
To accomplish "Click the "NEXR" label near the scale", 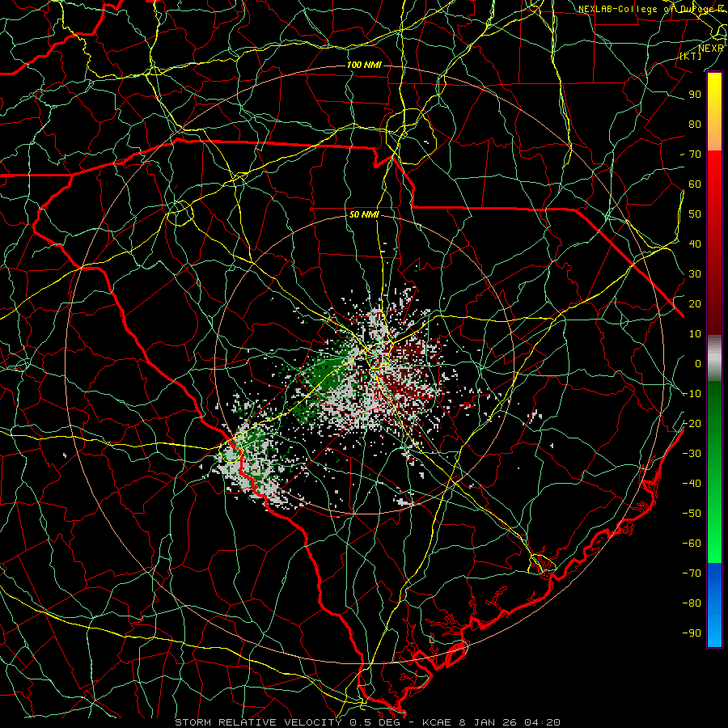I will pyautogui.click(x=711, y=49).
